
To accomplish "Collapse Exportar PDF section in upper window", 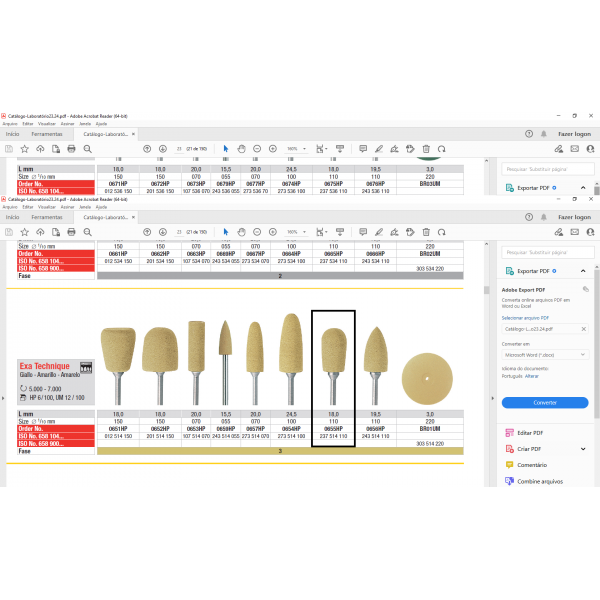I will coord(583,188).
